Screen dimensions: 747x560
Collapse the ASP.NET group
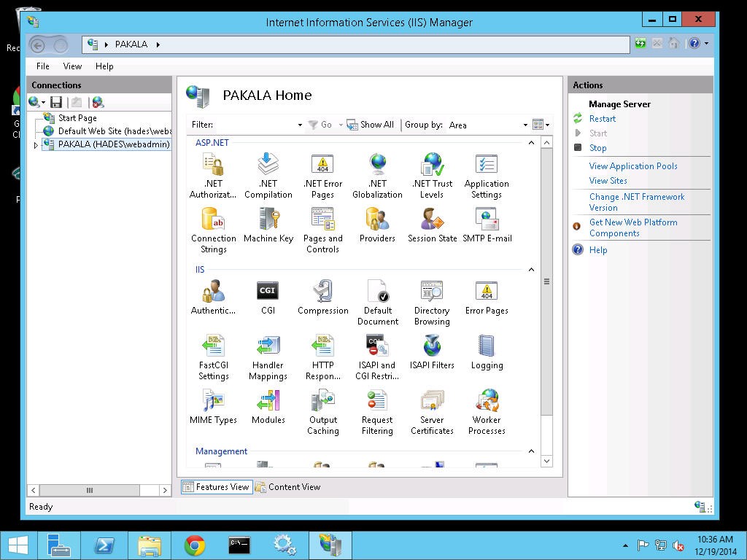coord(531,143)
